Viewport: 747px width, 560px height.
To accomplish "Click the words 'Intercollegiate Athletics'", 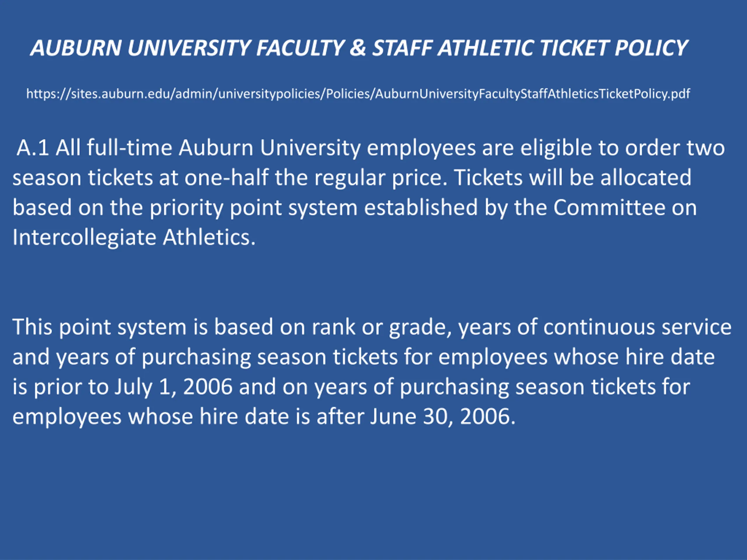I will tap(133, 237).
